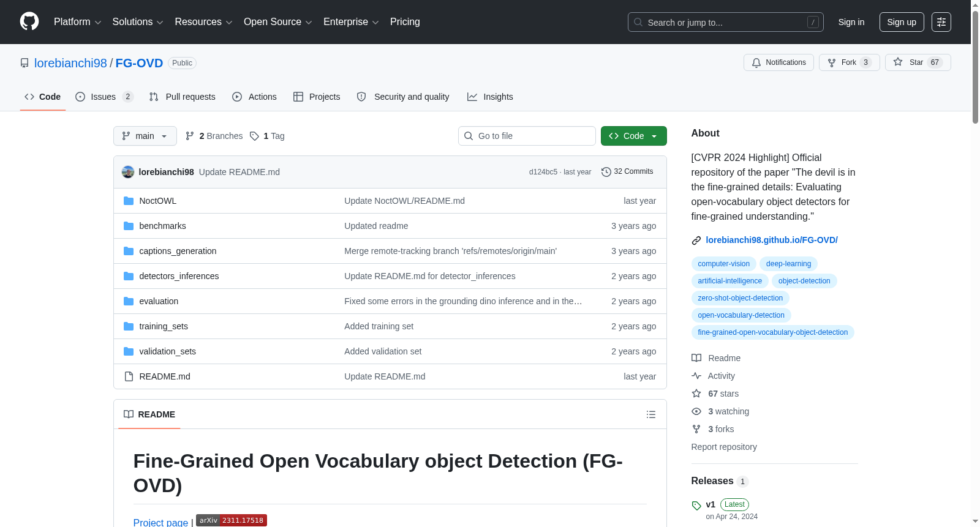Click the link icon beside project URL

click(696, 241)
